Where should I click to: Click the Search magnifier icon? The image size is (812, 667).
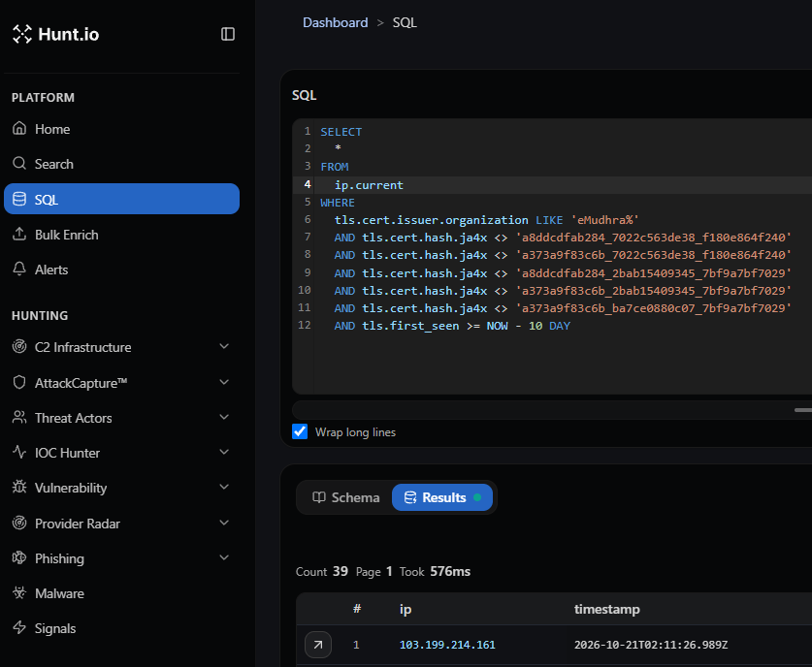(x=19, y=164)
